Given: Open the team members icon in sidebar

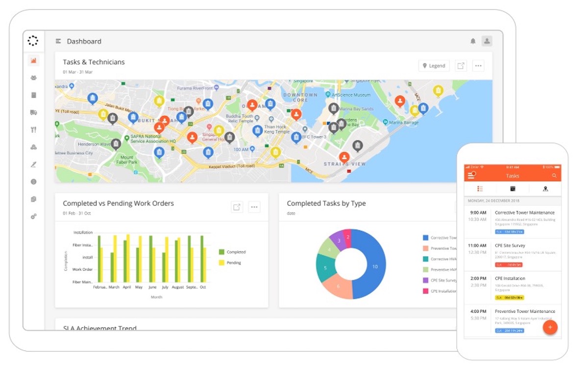Looking at the screenshot, I should coord(33,77).
